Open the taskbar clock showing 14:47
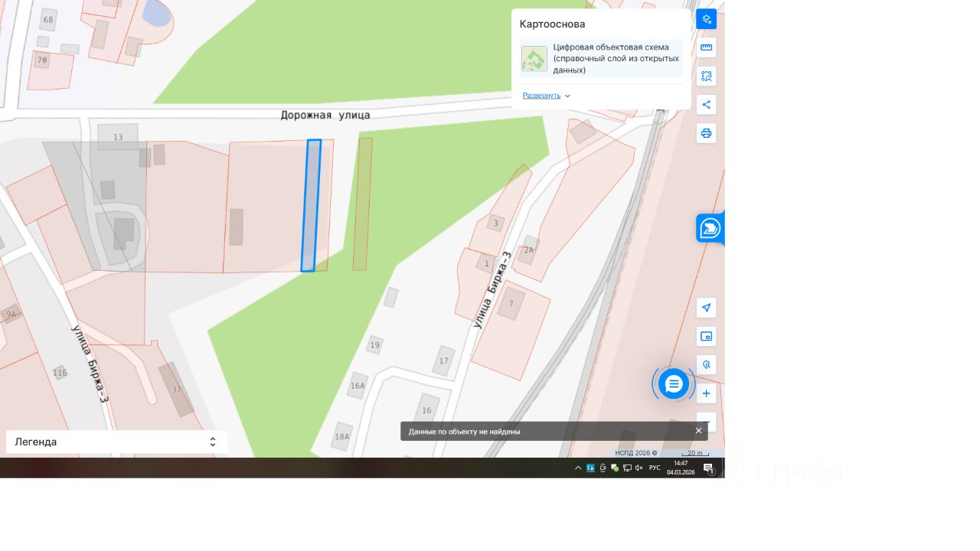 681,468
